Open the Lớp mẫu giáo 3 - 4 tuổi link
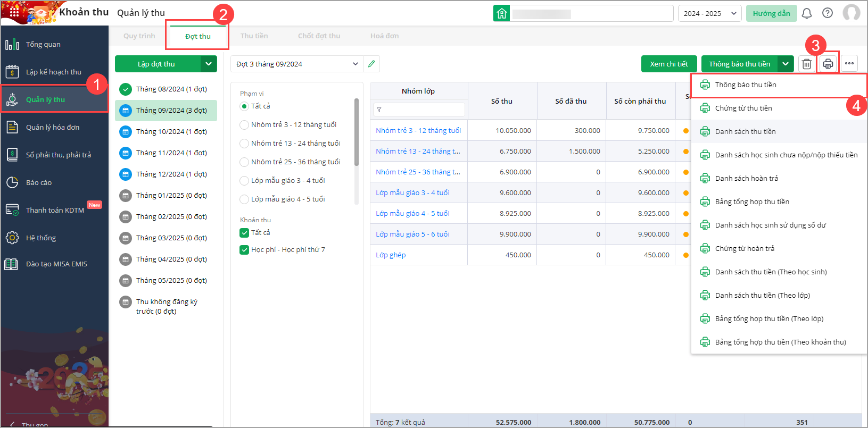Screen dimensions: 868x428 (x=412, y=193)
